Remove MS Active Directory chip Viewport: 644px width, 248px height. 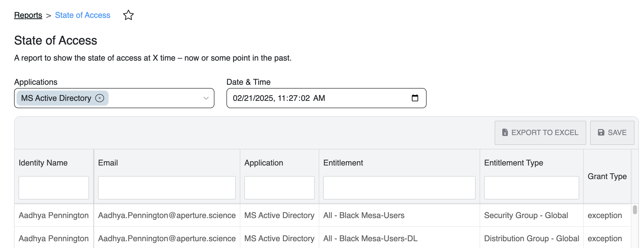(x=100, y=98)
